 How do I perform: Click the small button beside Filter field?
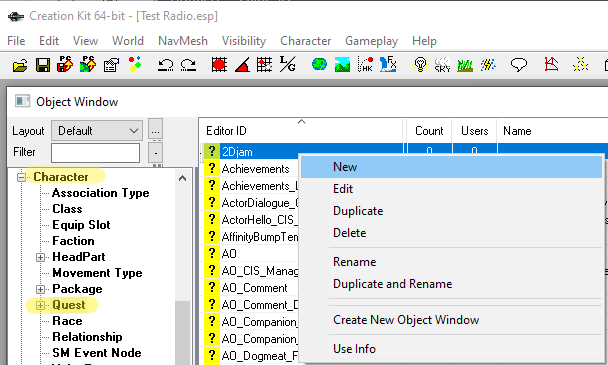155,153
